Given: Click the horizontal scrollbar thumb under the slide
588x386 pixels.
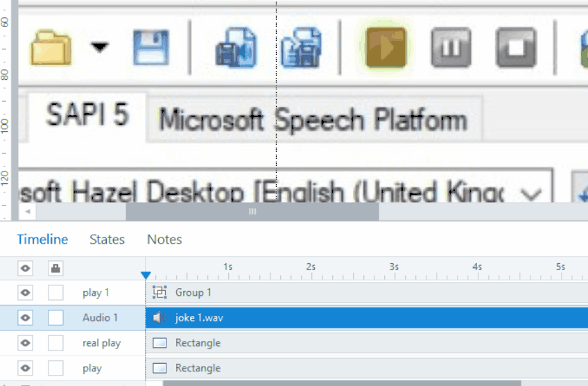Looking at the screenshot, I should click(x=252, y=212).
